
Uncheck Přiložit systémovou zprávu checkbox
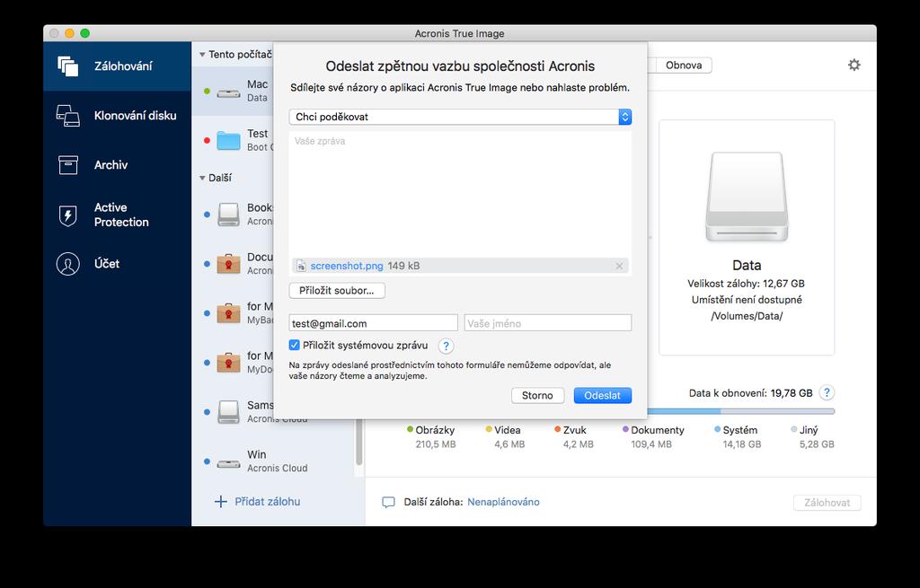pyautogui.click(x=295, y=346)
